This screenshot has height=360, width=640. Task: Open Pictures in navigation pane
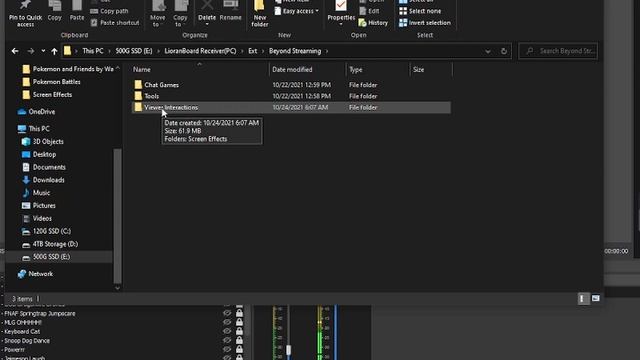(x=39, y=206)
